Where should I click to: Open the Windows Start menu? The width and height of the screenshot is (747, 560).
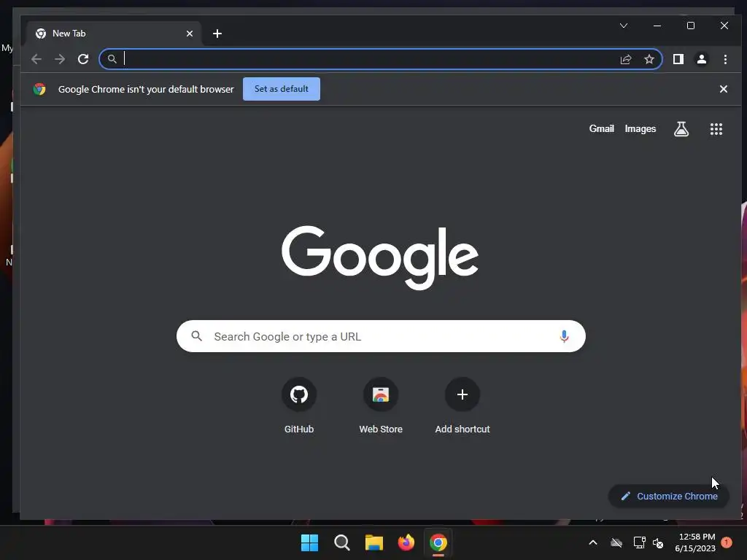coord(309,542)
